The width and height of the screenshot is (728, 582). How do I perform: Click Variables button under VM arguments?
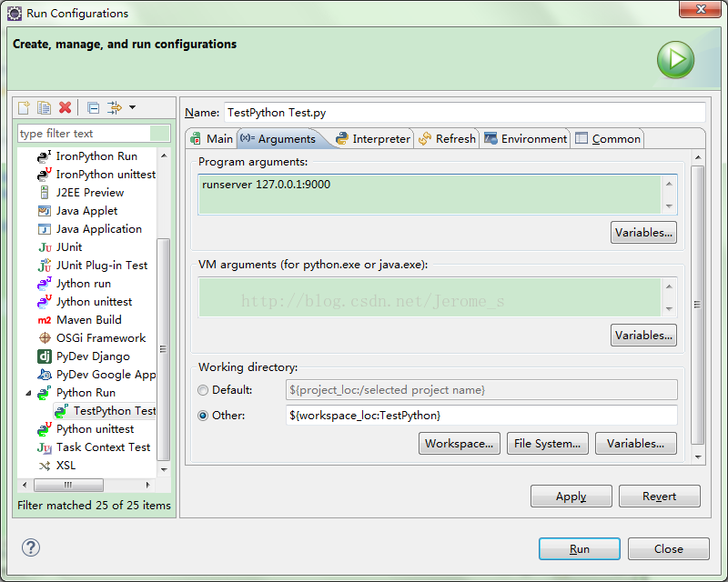(x=643, y=335)
